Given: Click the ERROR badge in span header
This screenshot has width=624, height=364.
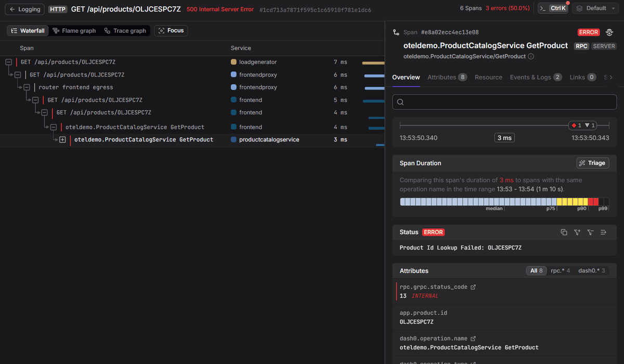Looking at the screenshot, I should click(x=589, y=32).
